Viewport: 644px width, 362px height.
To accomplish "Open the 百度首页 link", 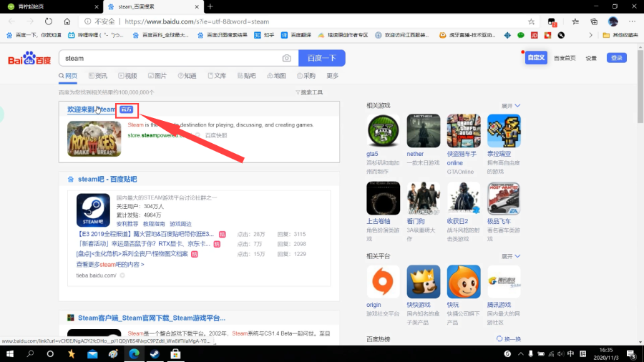I will coord(565,58).
